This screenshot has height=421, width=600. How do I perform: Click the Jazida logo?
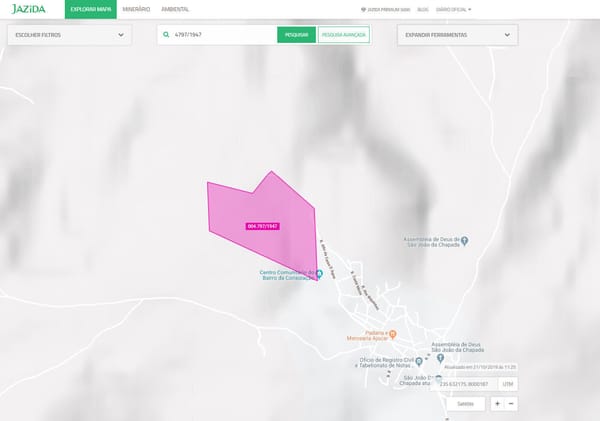coord(28,9)
